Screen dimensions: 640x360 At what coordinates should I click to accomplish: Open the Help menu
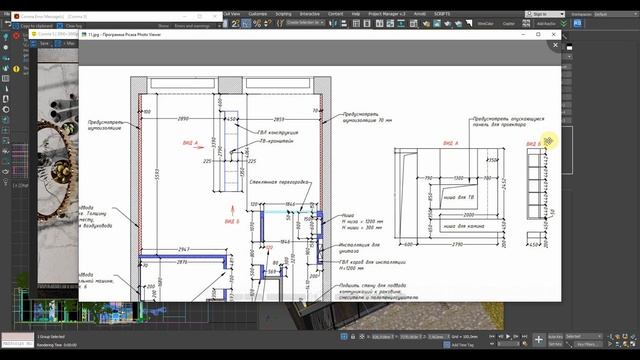pyautogui.click(x=356, y=14)
